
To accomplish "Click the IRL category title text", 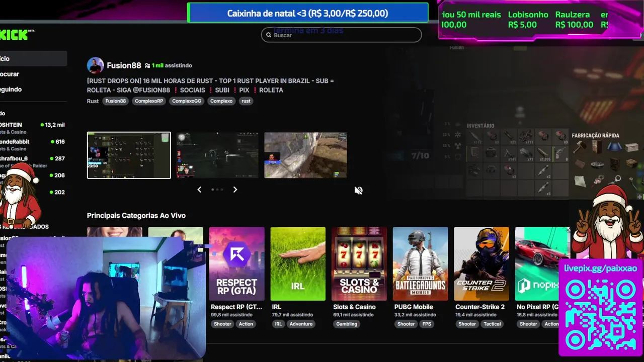I will pyautogui.click(x=277, y=307).
